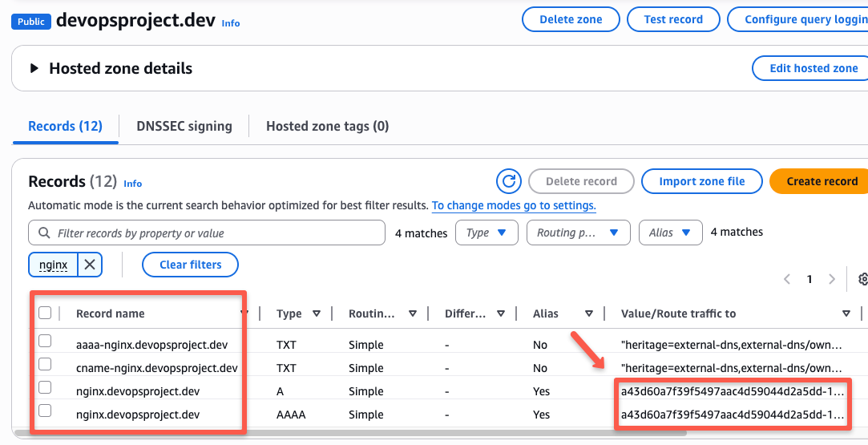
Task: Click the Record name column header
Action: coord(110,314)
